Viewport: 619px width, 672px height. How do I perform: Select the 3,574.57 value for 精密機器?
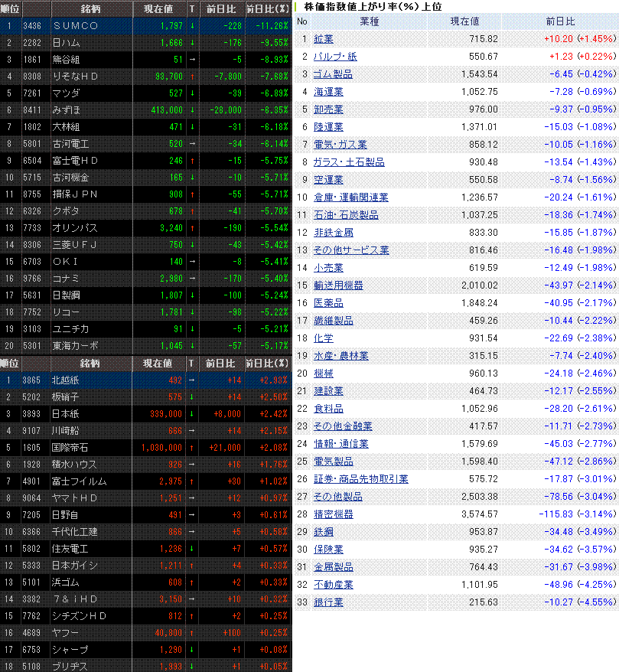click(x=480, y=514)
